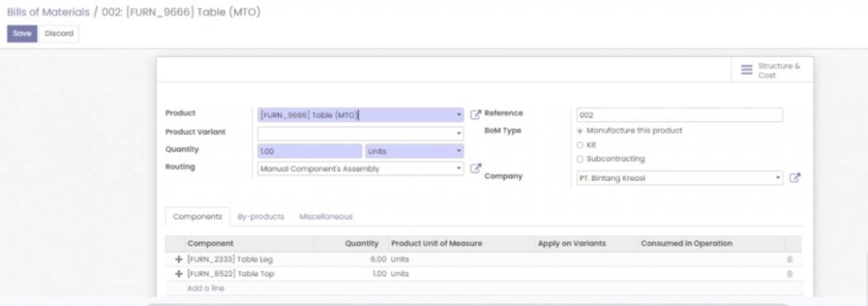Screen dimensions: 868x306
Task: Open external link beside Routing field
Action: (x=476, y=168)
